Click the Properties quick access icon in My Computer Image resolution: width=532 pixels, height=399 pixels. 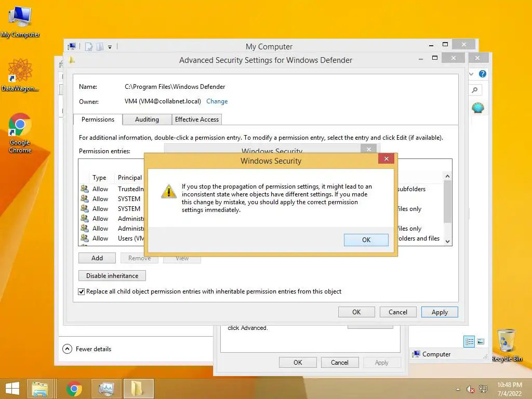pyautogui.click(x=88, y=47)
